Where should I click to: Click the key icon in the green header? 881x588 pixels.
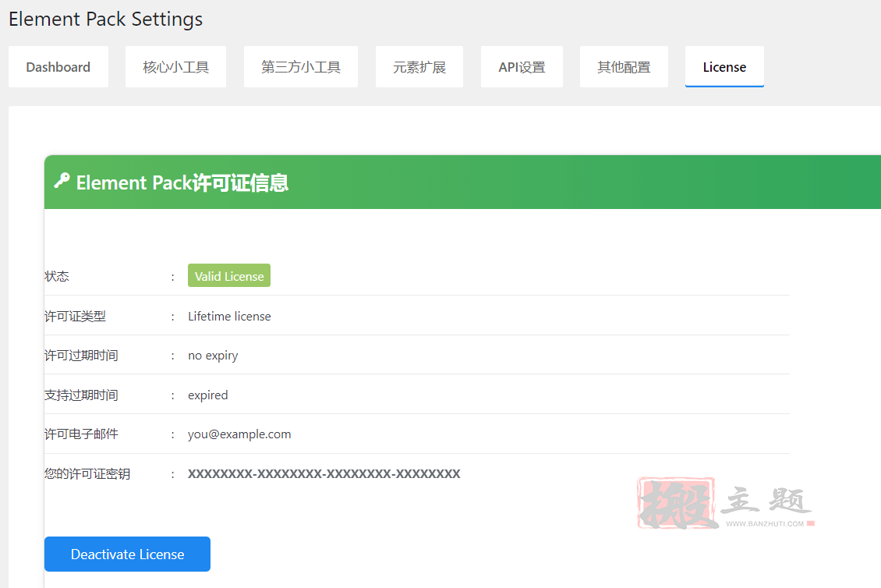click(x=62, y=181)
